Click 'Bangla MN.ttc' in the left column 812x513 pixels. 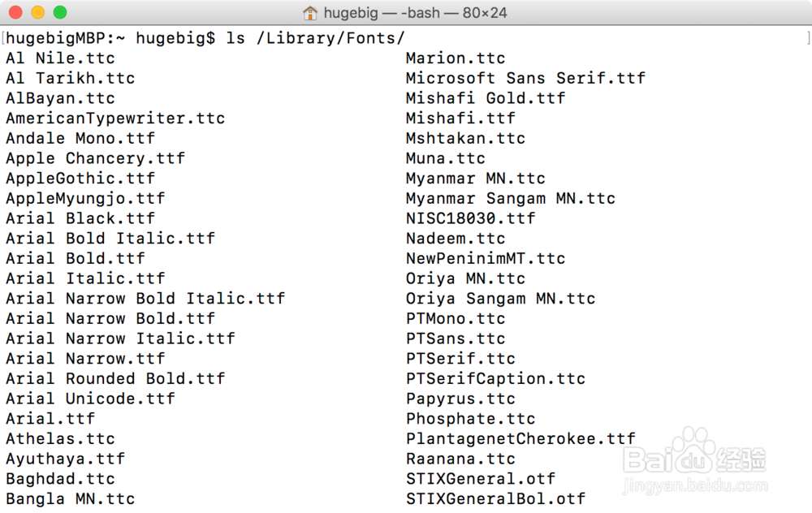(x=70, y=498)
